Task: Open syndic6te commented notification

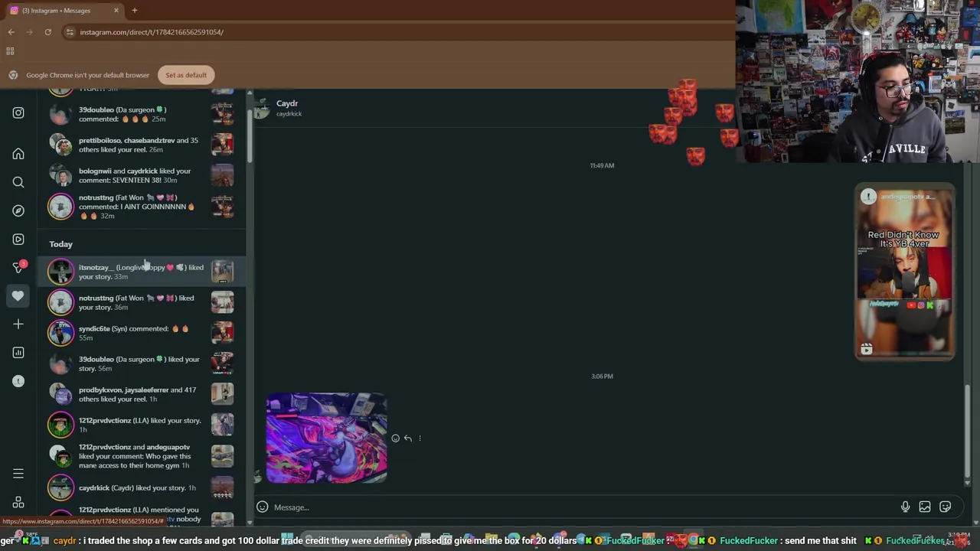Action: pos(142,333)
